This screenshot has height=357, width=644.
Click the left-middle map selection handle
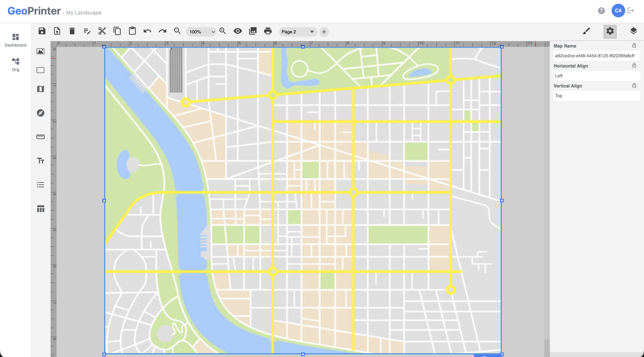click(104, 201)
